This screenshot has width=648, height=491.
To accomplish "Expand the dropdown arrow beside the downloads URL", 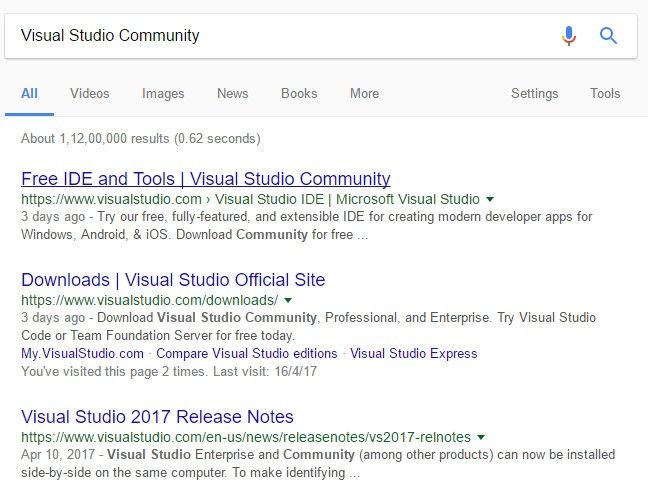I will pyautogui.click(x=288, y=300).
